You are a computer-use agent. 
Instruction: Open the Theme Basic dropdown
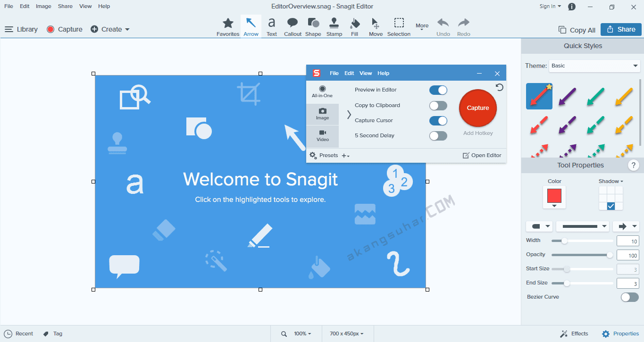point(594,66)
